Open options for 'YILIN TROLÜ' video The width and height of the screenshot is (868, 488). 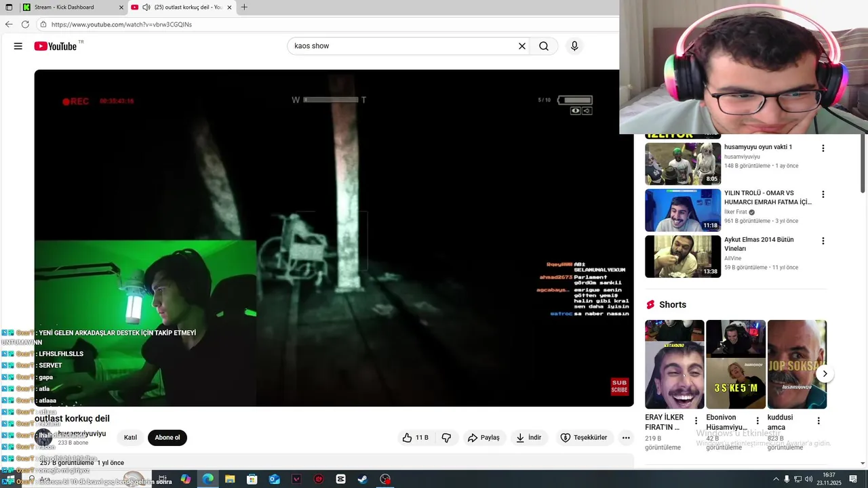823,195
